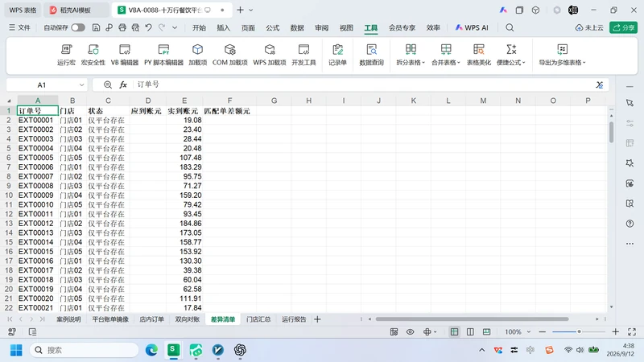Select cell containing EXT00005
This screenshot has height=362, width=644.
click(38, 158)
